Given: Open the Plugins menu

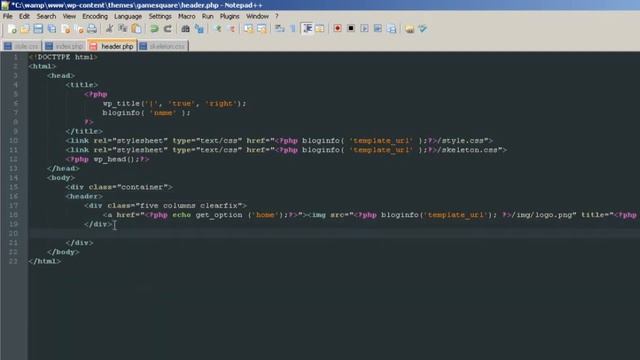Looking at the screenshot, I should tap(230, 16).
